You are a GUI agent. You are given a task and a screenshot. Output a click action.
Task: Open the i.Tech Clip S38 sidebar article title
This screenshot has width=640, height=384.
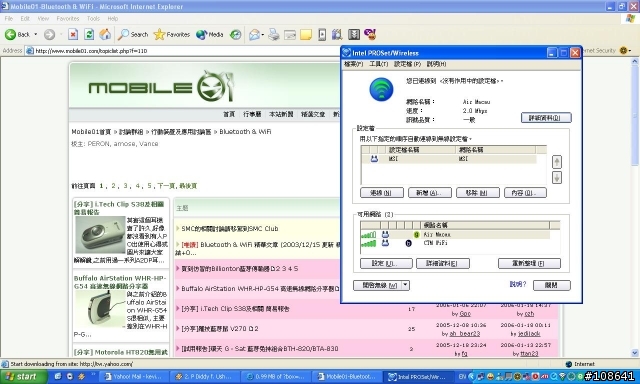119,208
